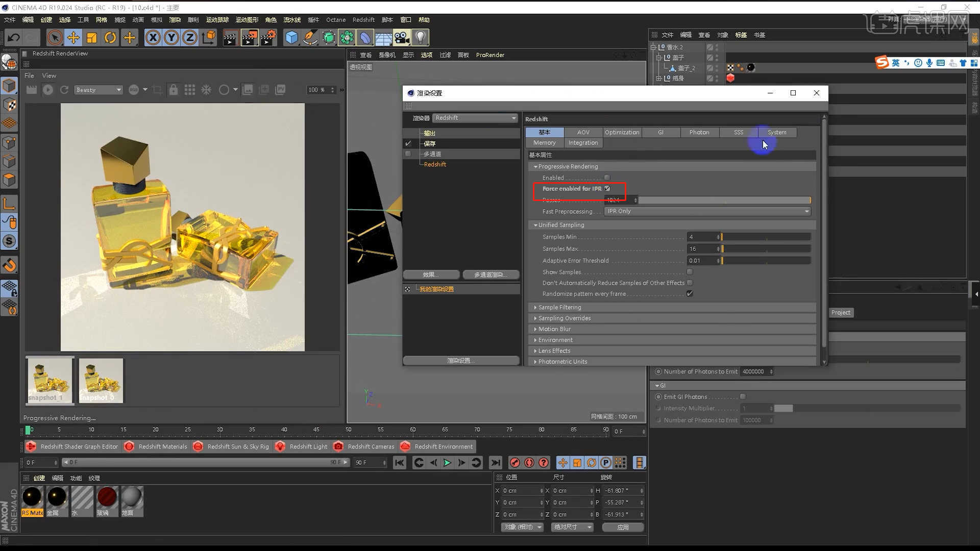
Task: Activate the Rotate tool
Action: [x=110, y=37]
